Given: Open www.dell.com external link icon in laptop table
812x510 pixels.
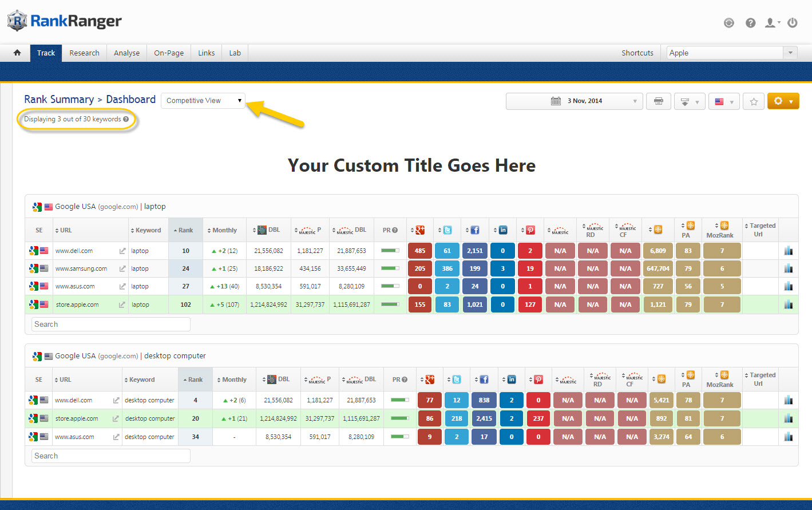Looking at the screenshot, I should 122,251.
